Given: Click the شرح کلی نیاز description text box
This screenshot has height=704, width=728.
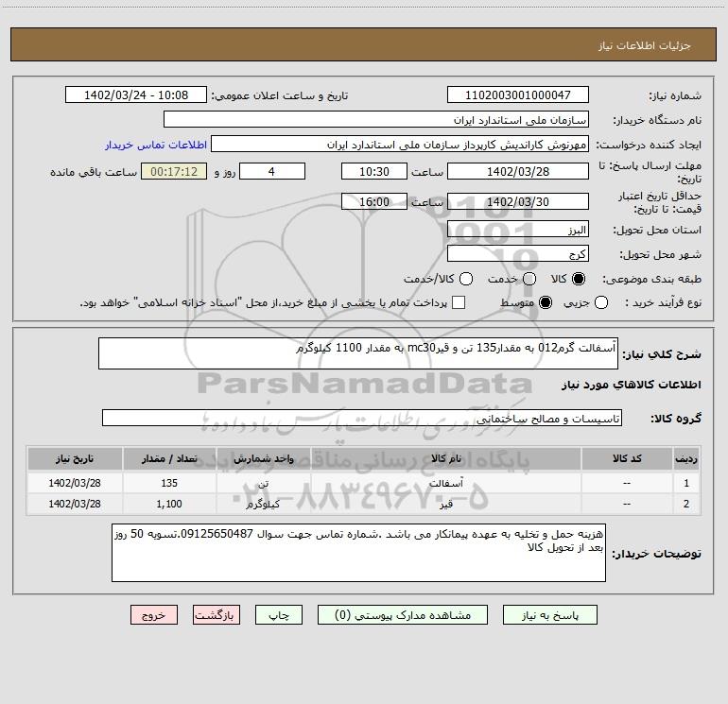Looking at the screenshot, I should [x=358, y=353].
